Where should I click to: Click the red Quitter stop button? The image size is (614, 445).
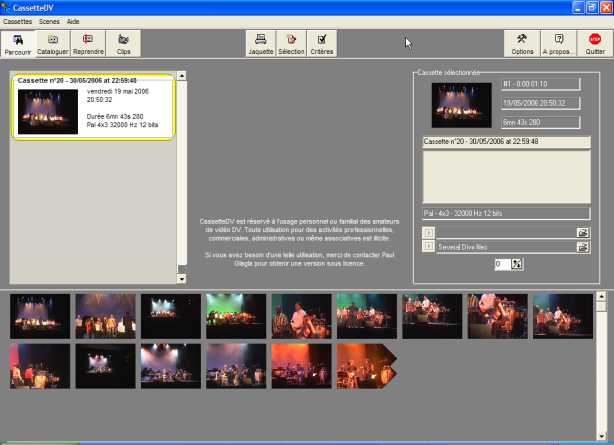click(595, 43)
